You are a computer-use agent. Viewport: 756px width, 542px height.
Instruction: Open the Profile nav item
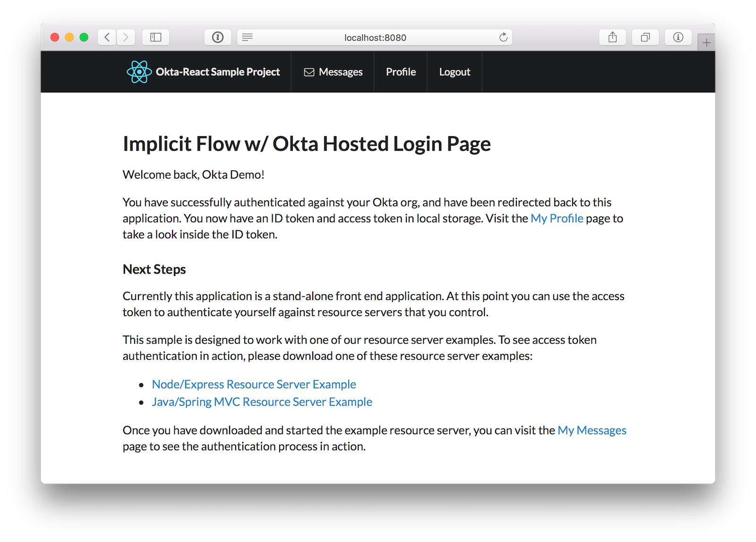click(401, 72)
